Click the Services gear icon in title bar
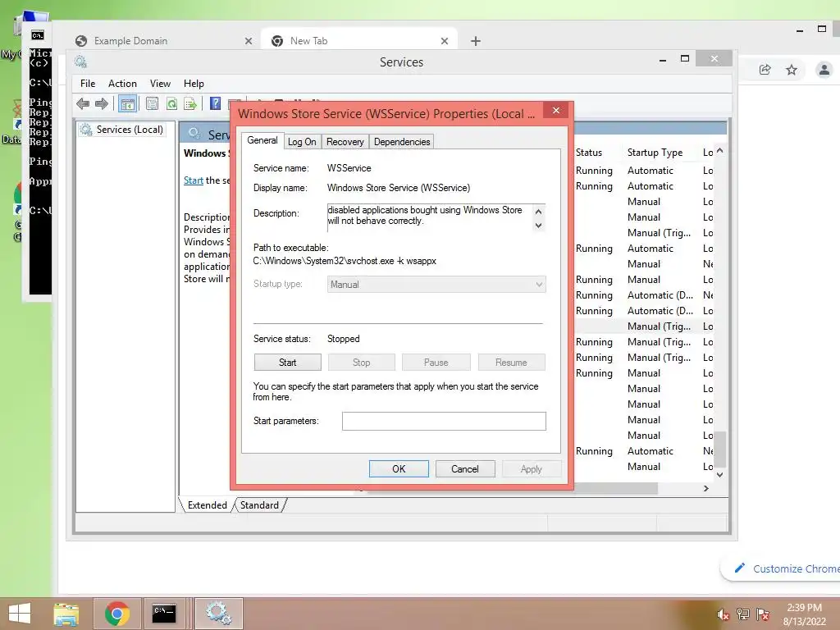 (81, 62)
